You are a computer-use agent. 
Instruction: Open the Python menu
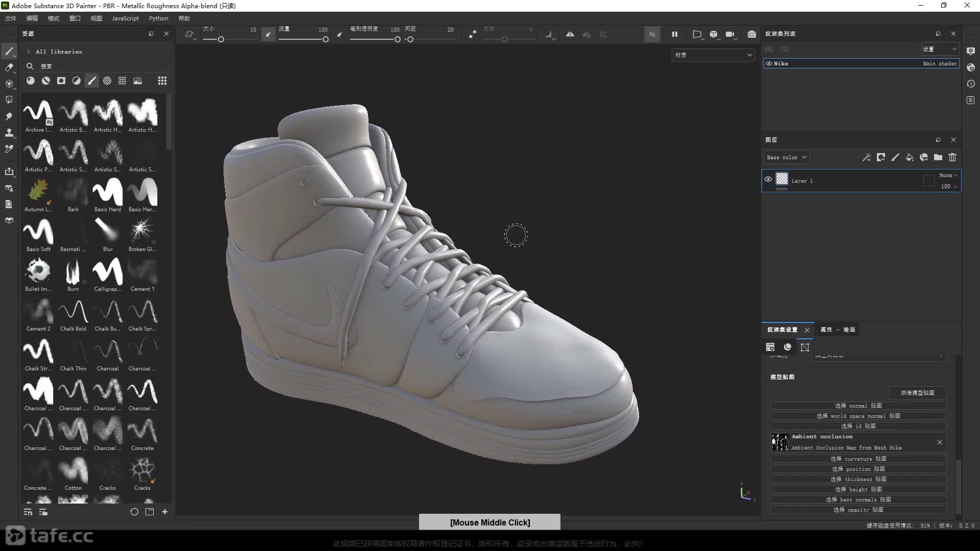pos(158,18)
